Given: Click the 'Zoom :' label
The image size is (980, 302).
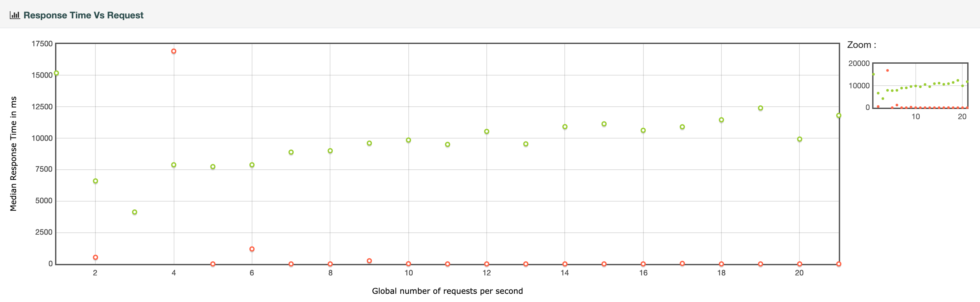Looking at the screenshot, I should tap(861, 45).
